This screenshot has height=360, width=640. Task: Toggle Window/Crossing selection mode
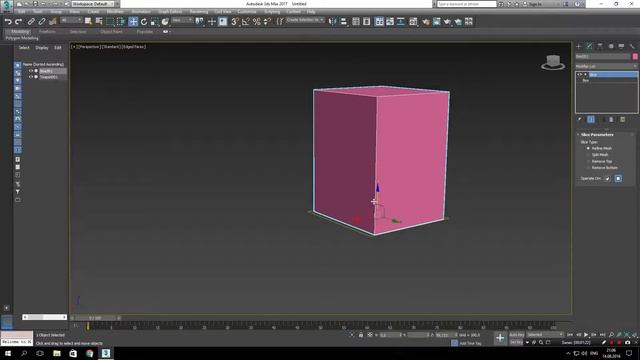pos(121,22)
